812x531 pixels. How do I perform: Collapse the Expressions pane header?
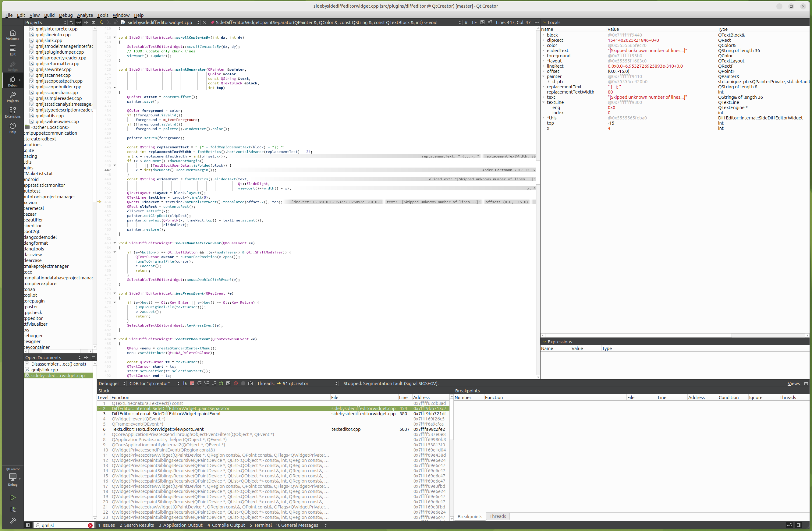(x=544, y=342)
